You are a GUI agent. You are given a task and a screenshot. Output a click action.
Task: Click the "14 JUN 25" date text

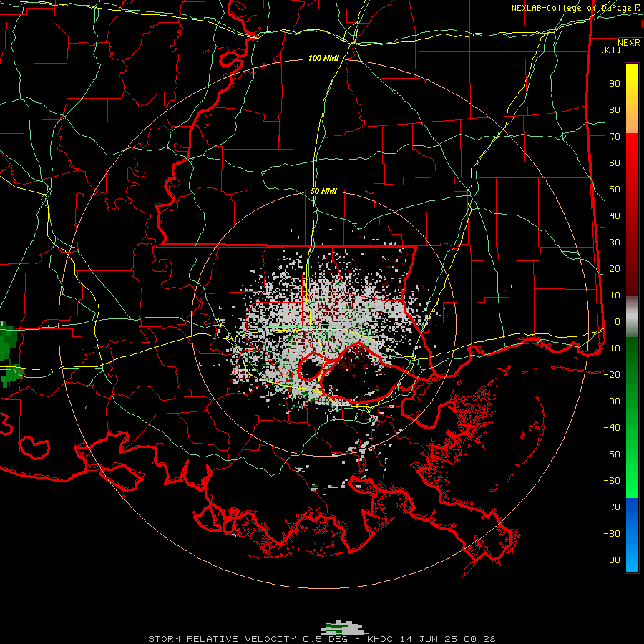point(429,639)
